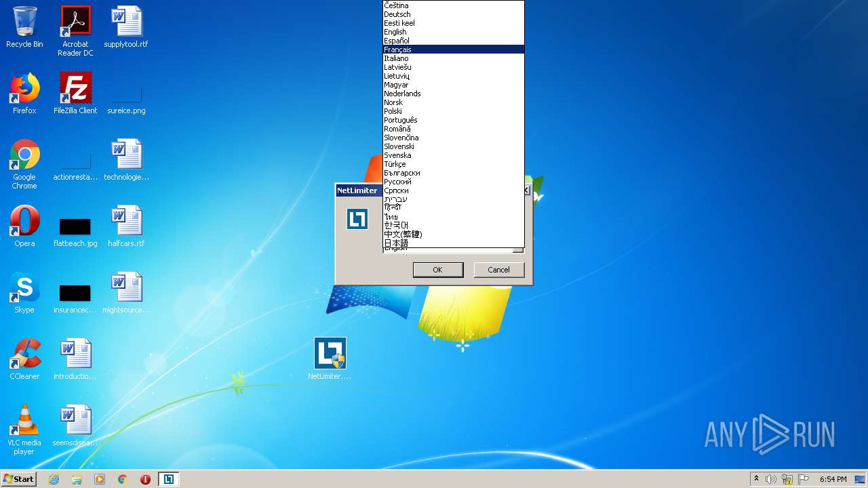The height and width of the screenshot is (488, 868).
Task: Launch Firefox from the desktop
Action: [x=24, y=94]
